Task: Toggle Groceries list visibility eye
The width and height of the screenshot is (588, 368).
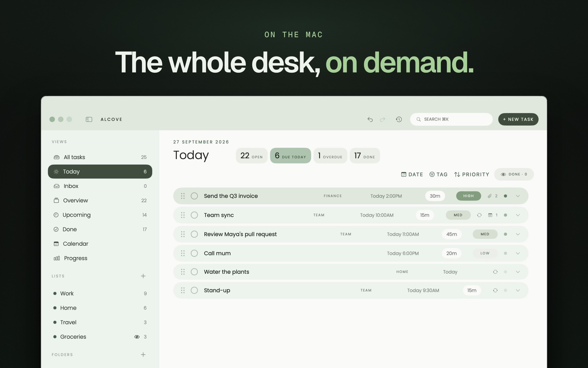Action: click(137, 337)
